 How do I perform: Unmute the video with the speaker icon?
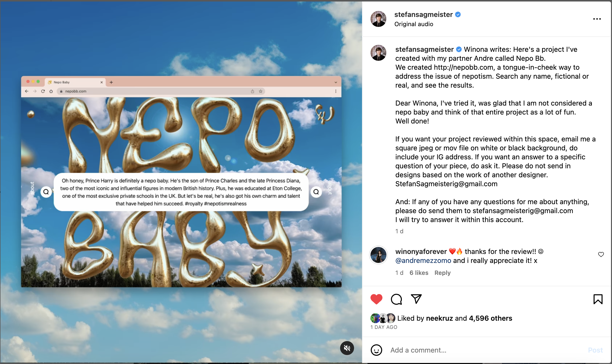click(x=347, y=348)
